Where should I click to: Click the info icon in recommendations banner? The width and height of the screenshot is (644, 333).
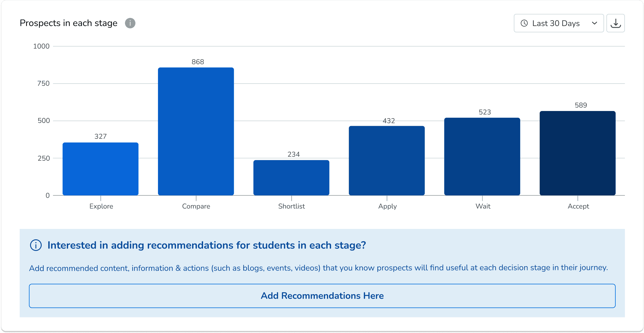pos(36,245)
